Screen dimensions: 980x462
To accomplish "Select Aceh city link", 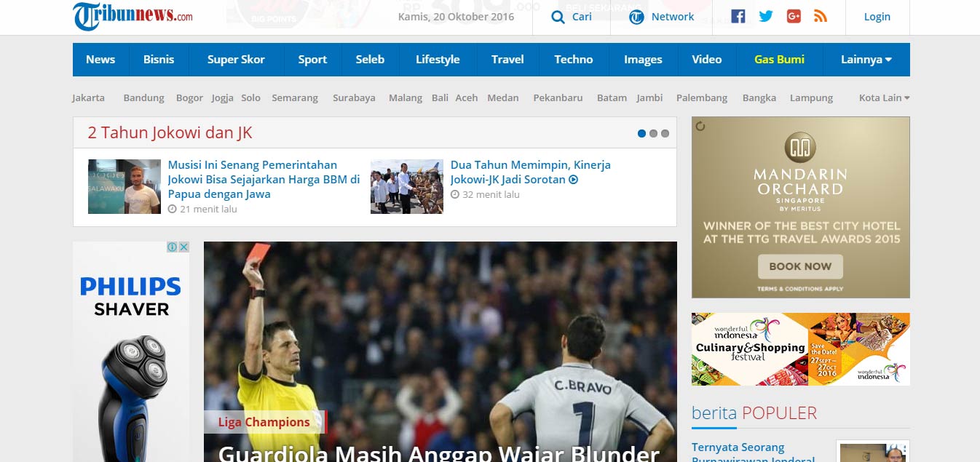I will click(x=467, y=97).
